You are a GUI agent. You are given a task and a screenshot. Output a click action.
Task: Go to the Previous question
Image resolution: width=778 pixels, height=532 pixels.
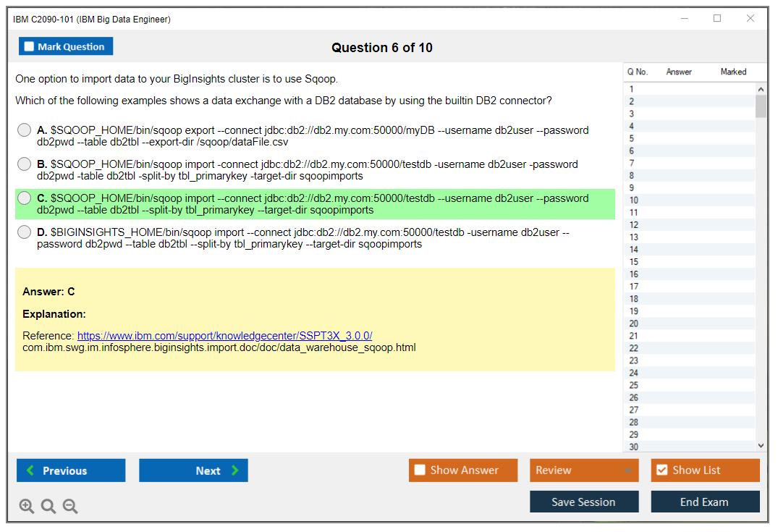point(71,470)
